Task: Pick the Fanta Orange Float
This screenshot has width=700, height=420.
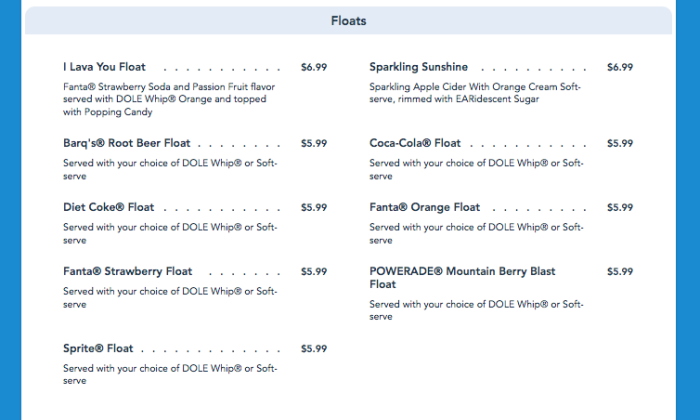Action: [424, 207]
